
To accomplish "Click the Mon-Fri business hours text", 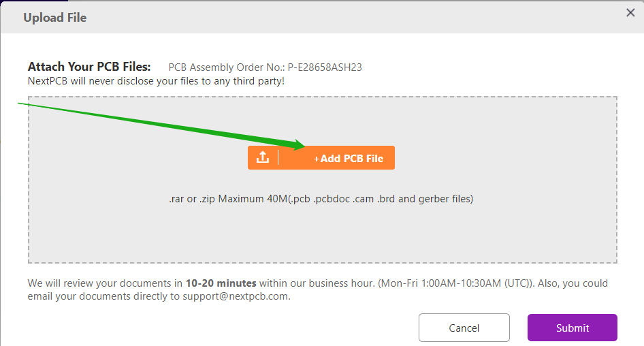I will click(x=489, y=283).
